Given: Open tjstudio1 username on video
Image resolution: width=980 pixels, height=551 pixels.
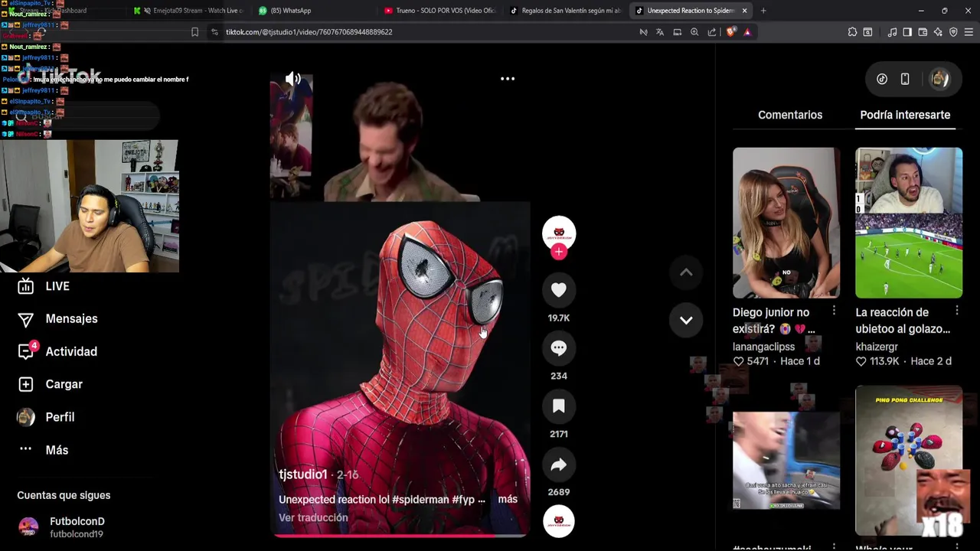Looking at the screenshot, I should point(303,474).
